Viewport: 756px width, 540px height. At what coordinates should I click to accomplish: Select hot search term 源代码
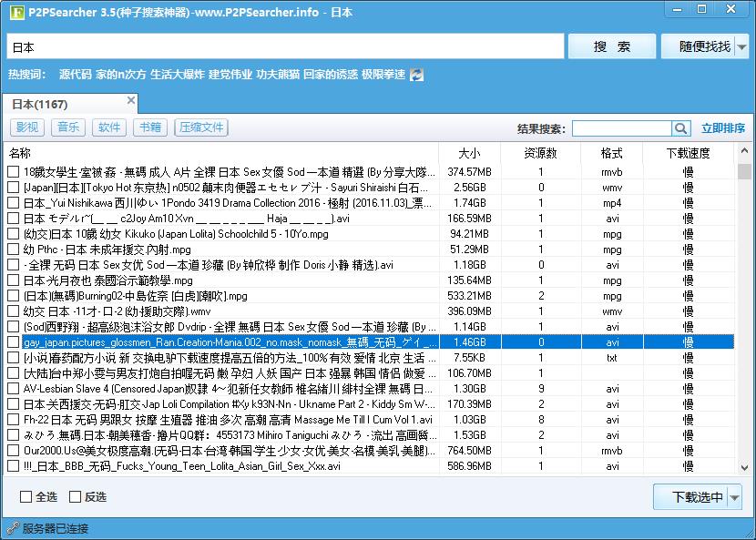pyautogui.click(x=76, y=75)
